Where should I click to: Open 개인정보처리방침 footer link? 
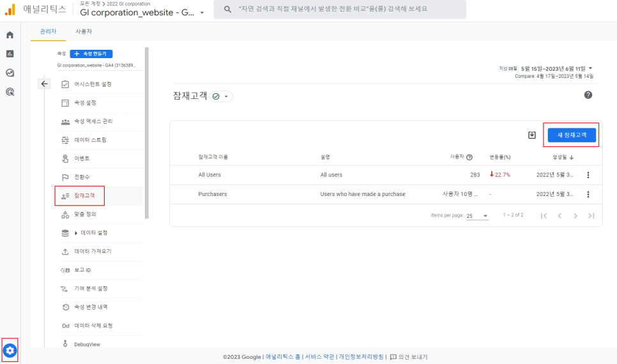point(362,357)
